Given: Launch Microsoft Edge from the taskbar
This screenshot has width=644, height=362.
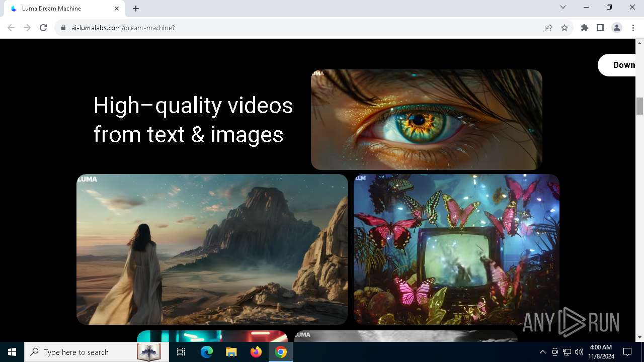Looking at the screenshot, I should [207, 352].
